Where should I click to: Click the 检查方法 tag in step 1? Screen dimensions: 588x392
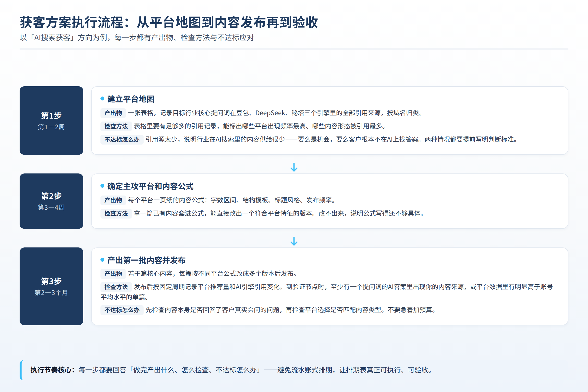(116, 126)
